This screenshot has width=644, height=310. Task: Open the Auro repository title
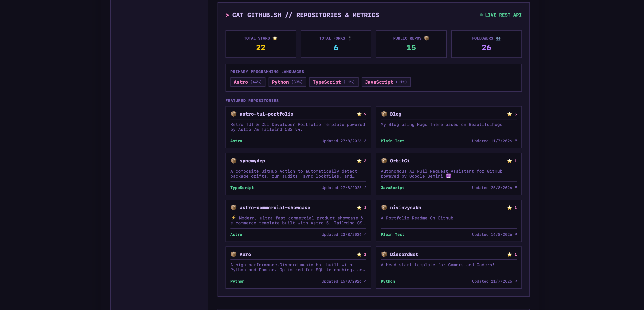[245, 254]
